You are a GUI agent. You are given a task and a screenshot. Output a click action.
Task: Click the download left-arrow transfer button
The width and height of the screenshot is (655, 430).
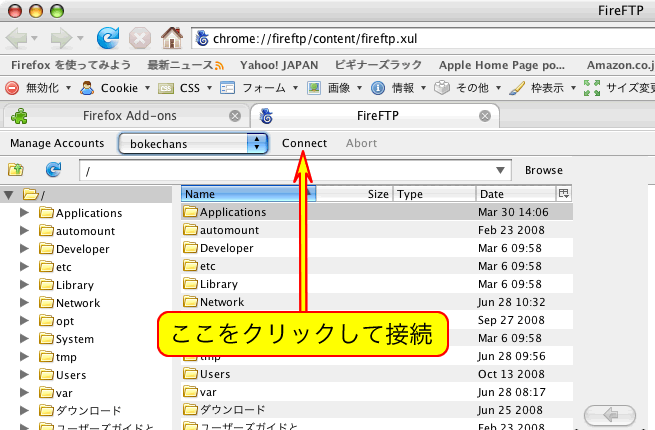pos(610,415)
